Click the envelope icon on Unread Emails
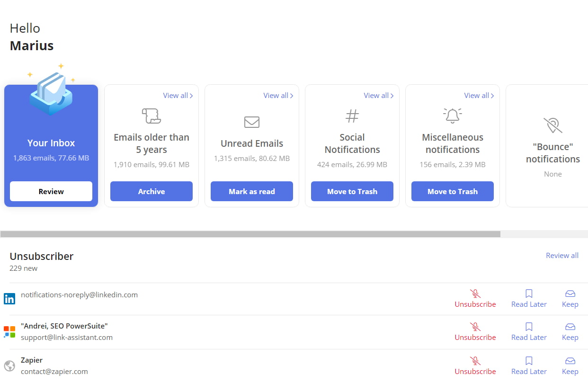The image size is (588, 383). (252, 122)
